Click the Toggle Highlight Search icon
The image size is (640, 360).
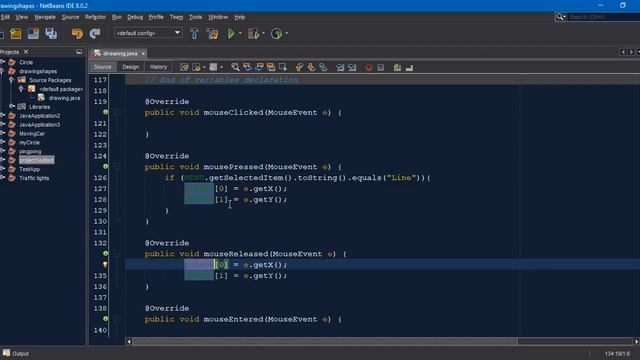(271, 67)
